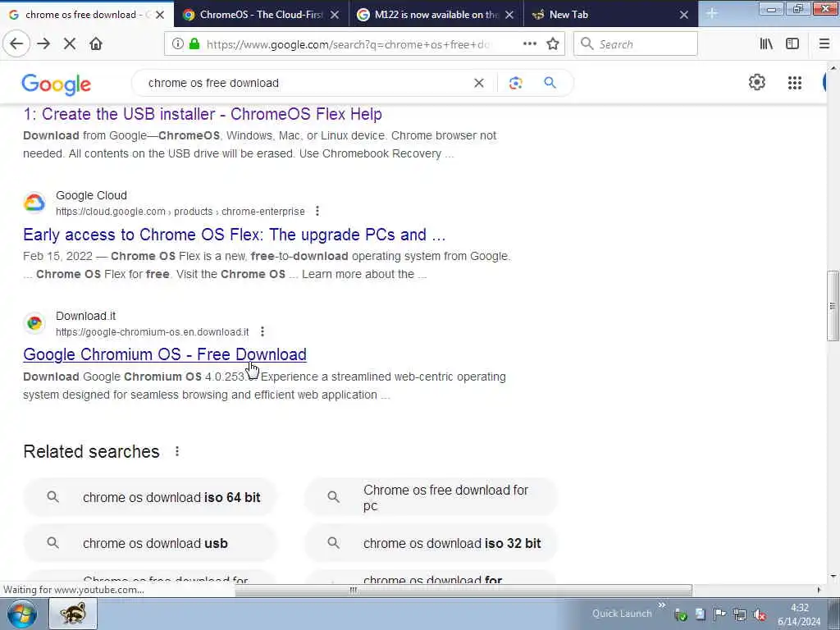Open a new tab with plus button

pyautogui.click(x=712, y=14)
